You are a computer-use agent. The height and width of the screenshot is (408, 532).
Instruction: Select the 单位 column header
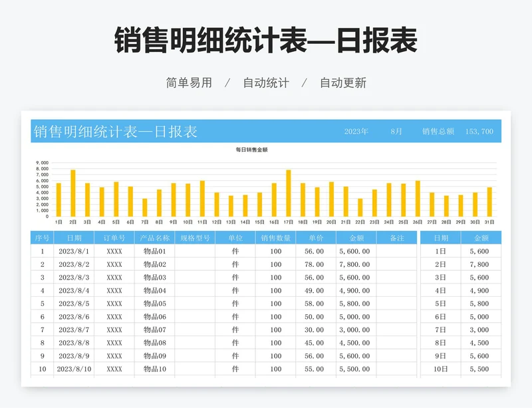click(235, 238)
